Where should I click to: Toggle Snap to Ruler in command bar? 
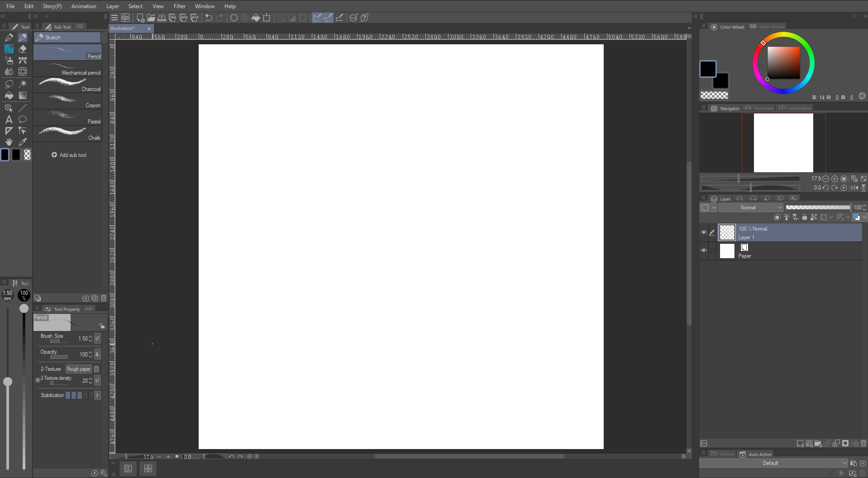(x=317, y=18)
